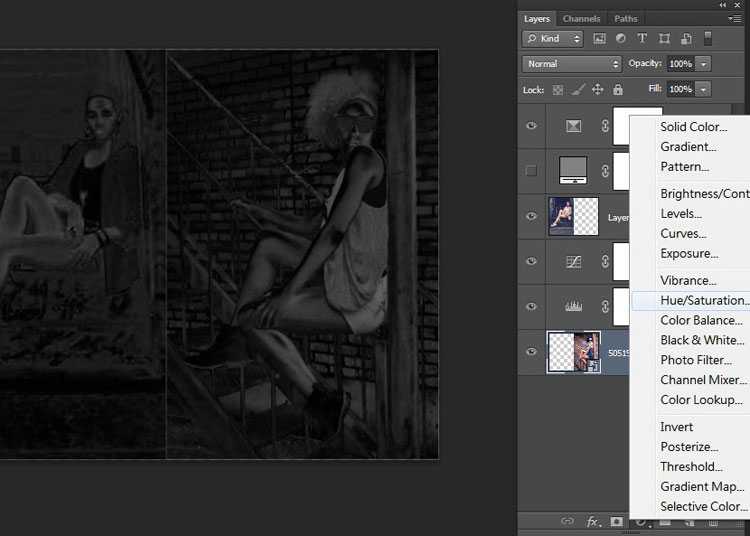Click the lock all padlock icon
This screenshot has width=750, height=536.
616,89
